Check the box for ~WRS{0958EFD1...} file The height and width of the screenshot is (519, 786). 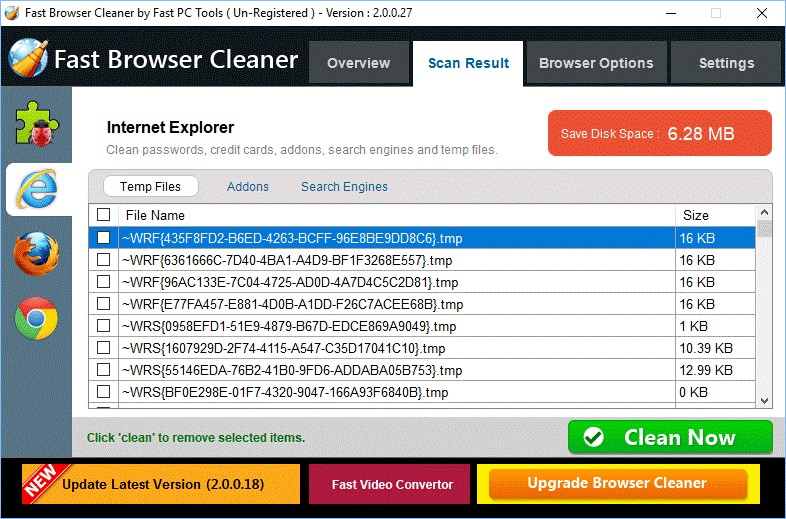click(103, 325)
